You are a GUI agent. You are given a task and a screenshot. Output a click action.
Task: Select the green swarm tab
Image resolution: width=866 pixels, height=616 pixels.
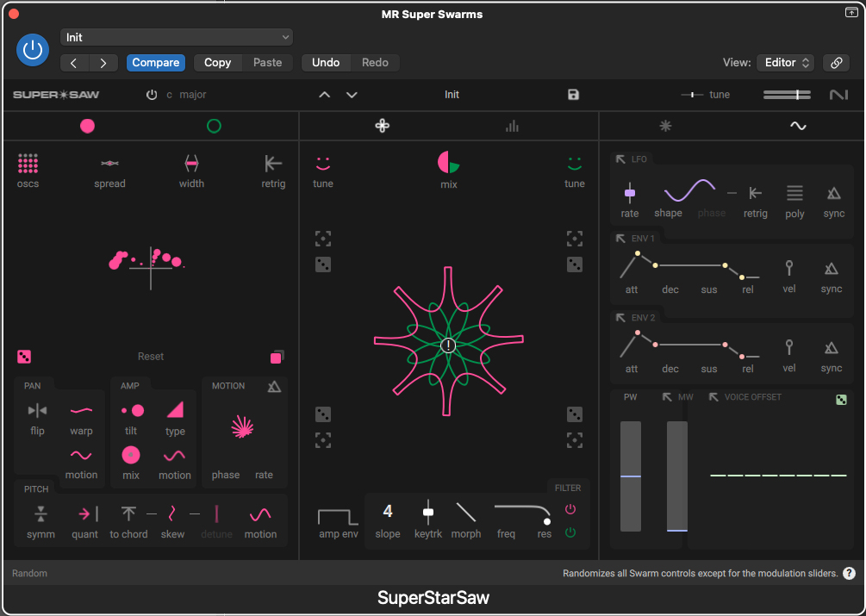[x=214, y=127]
